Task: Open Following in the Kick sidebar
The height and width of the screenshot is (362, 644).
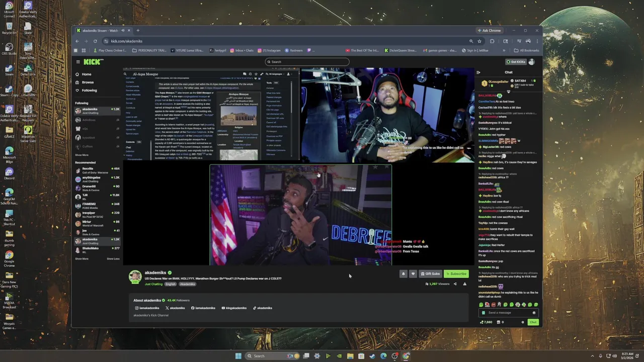Action: (x=86, y=90)
